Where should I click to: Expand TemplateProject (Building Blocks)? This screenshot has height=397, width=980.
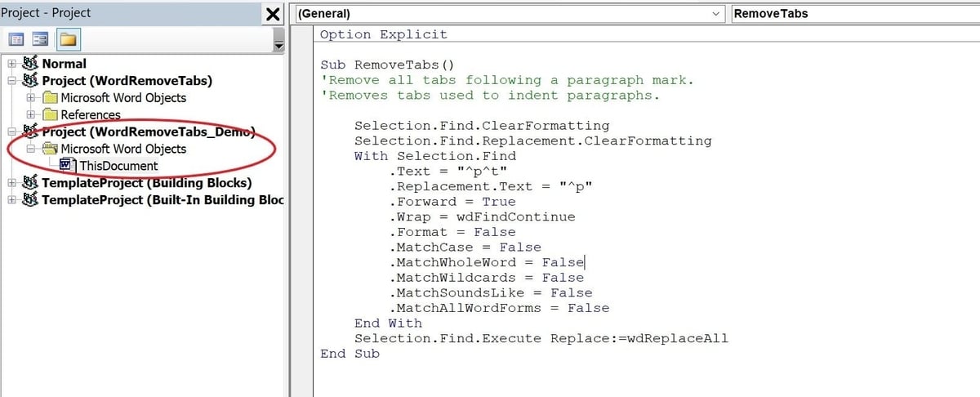click(11, 183)
